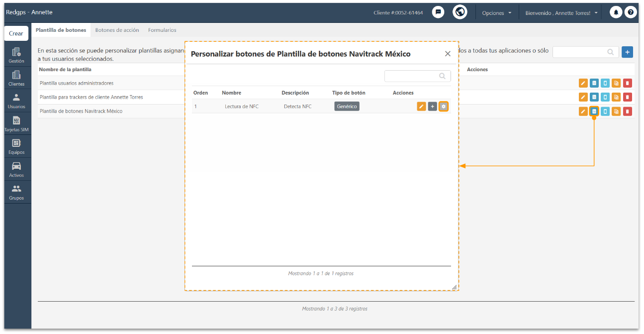Click the globe icon in top bar
The width and height of the screenshot is (644, 334).
pyautogui.click(x=460, y=12)
